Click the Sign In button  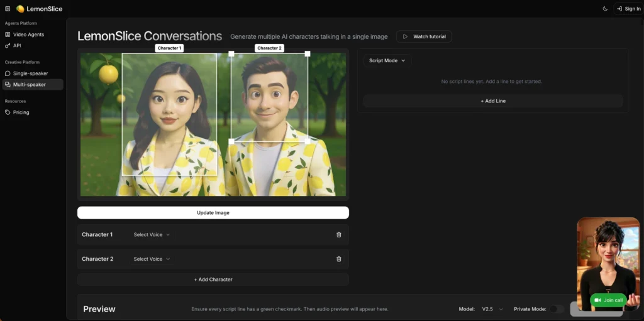(x=628, y=9)
